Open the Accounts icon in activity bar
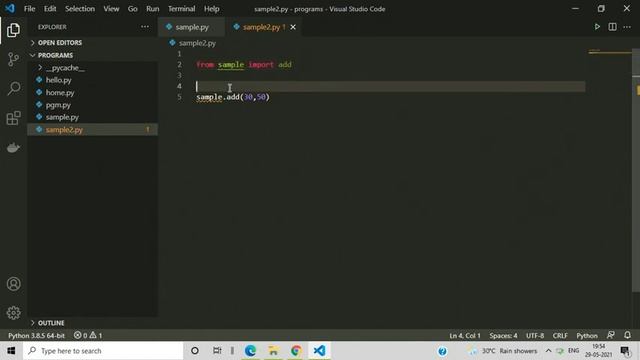This screenshot has width=640, height=360. [x=13, y=284]
